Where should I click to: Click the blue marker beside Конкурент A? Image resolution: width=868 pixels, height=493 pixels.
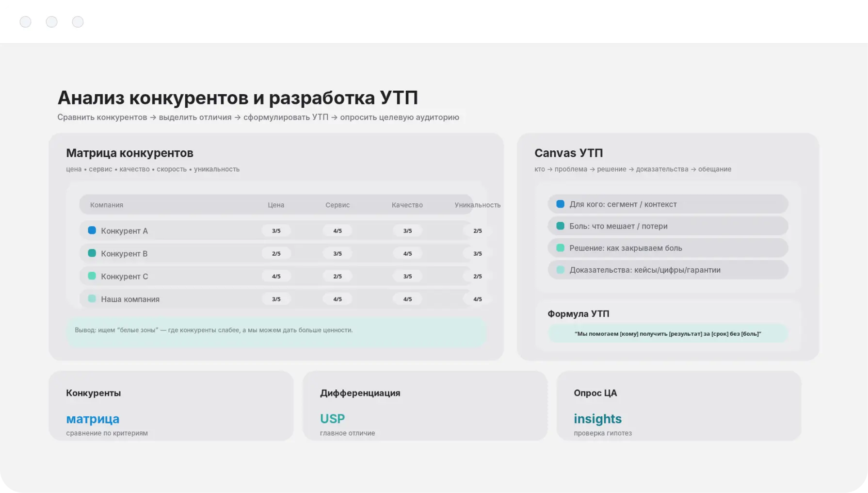point(92,230)
